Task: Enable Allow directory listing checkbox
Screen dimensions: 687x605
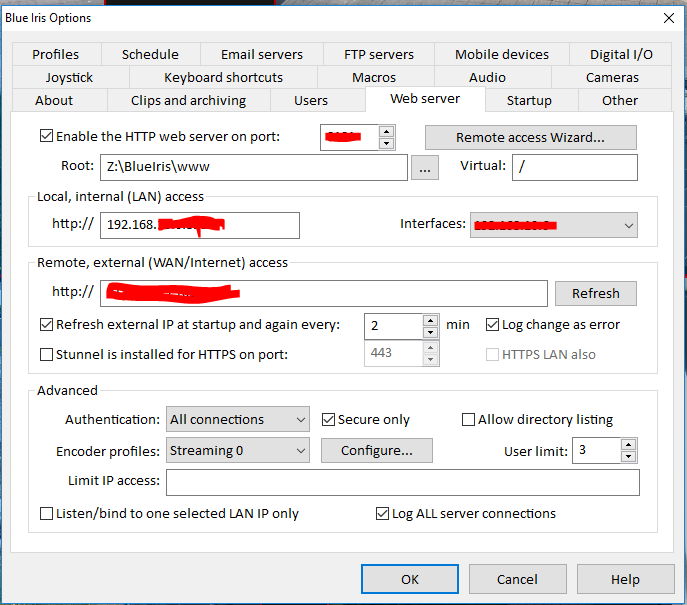Action: click(x=468, y=420)
